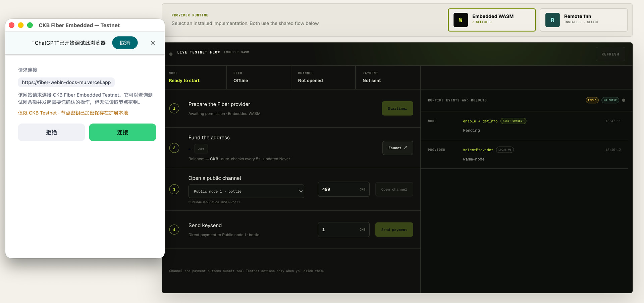Toggle the NO POPUP filter badge
Viewport: 644px width, 303px height.
(610, 100)
